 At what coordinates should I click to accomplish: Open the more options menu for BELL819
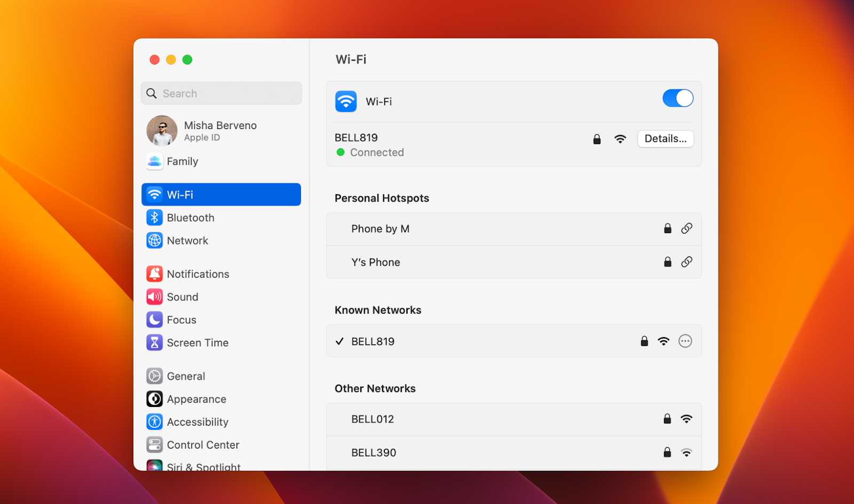tap(685, 341)
